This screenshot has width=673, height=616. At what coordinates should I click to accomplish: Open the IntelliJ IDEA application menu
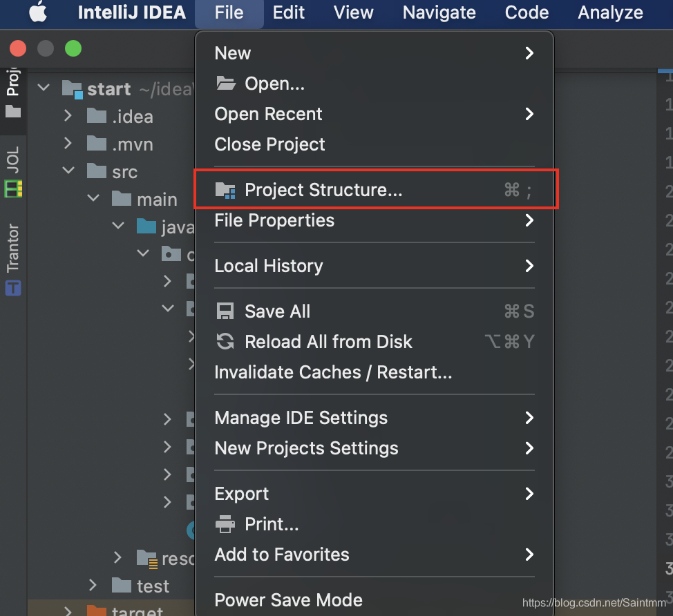pos(132,12)
